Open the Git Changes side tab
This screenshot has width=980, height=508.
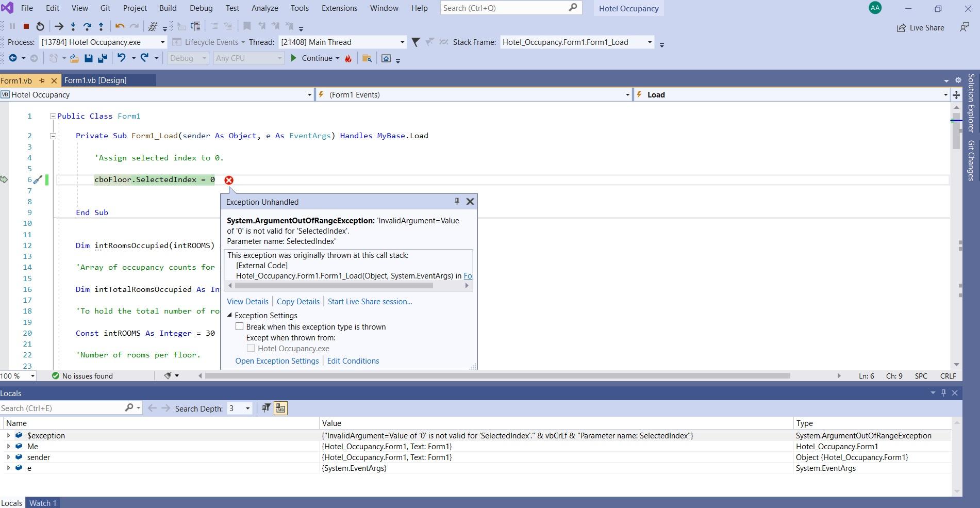[x=971, y=160]
